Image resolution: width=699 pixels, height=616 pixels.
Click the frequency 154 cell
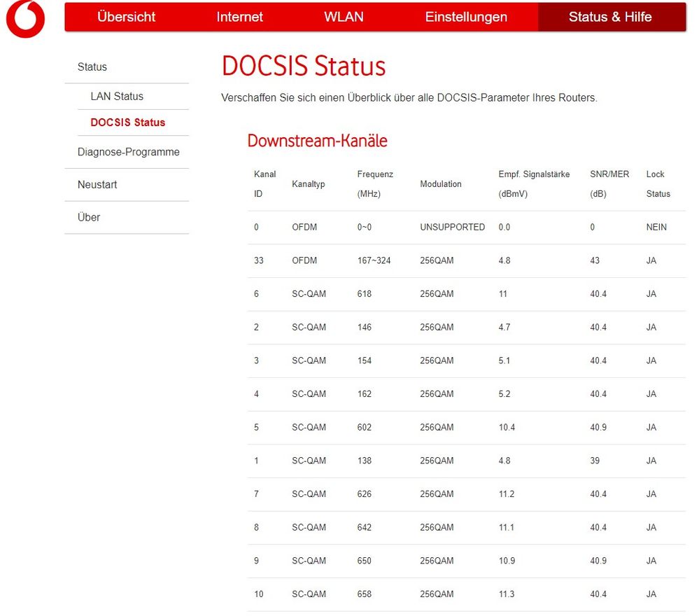(x=365, y=361)
